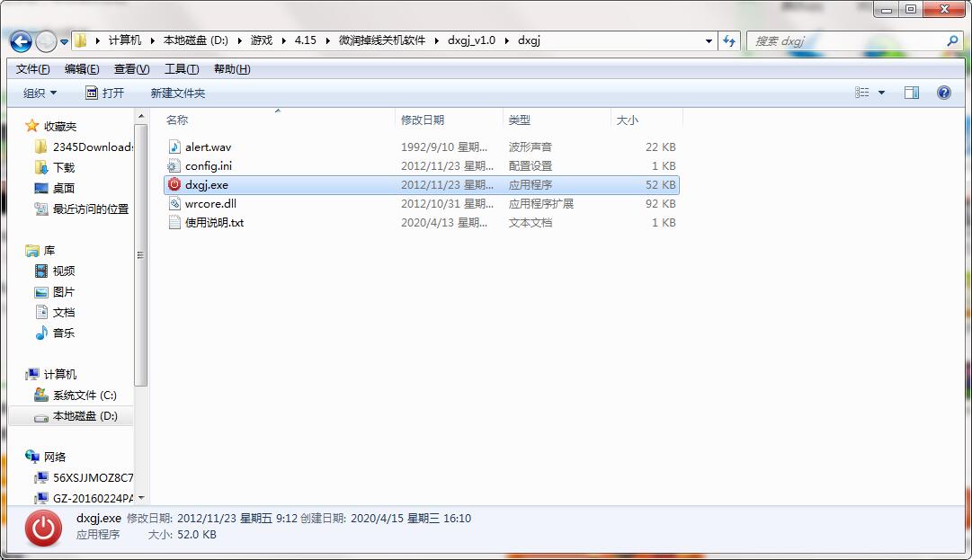Select 本地磁盘 (D:) in the sidebar
The image size is (972, 560).
(x=84, y=416)
